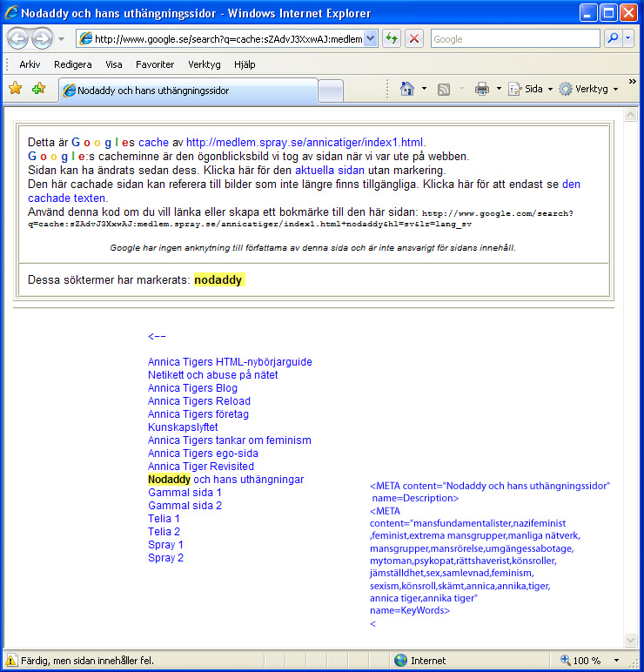Click Internet Explorer logo in title bar
644x672 pixels.
(x=11, y=12)
